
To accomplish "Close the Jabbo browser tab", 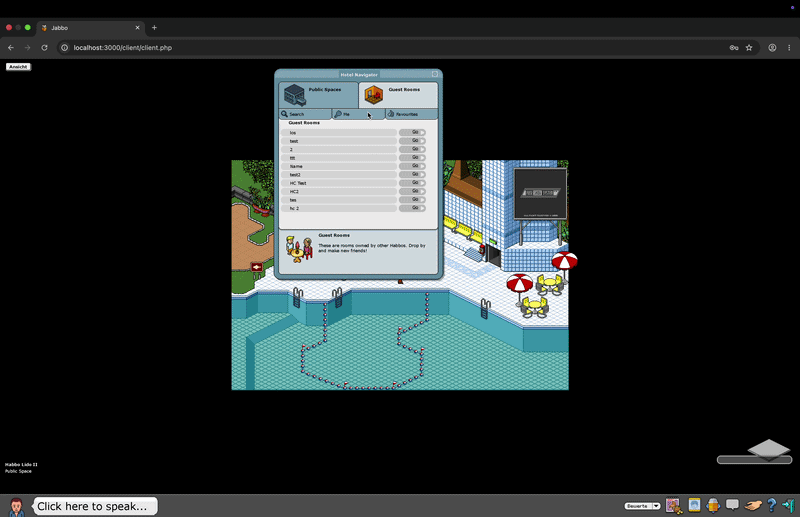I will 137,28.
